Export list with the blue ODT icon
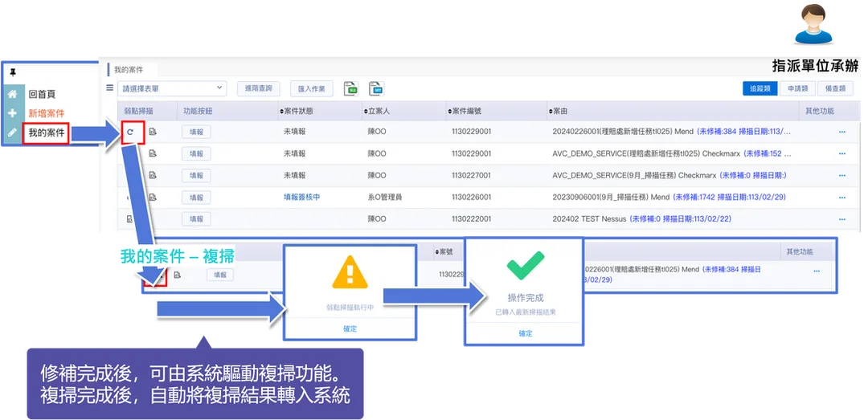868x420 pixels. (x=377, y=88)
